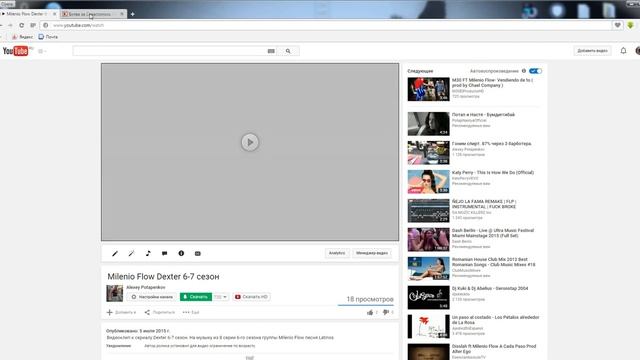This screenshot has width=640, height=360.
Task: Click the upload video button
Action: pyautogui.click(x=592, y=51)
